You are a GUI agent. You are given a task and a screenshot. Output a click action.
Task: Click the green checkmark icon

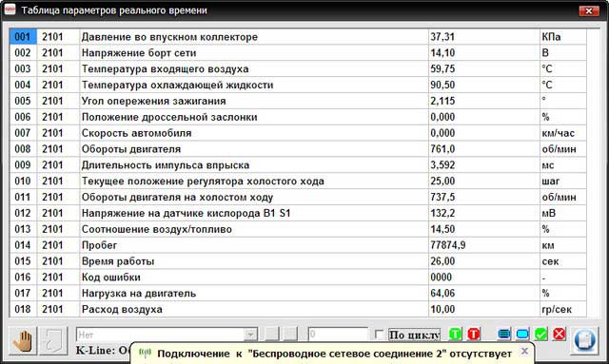click(x=540, y=335)
